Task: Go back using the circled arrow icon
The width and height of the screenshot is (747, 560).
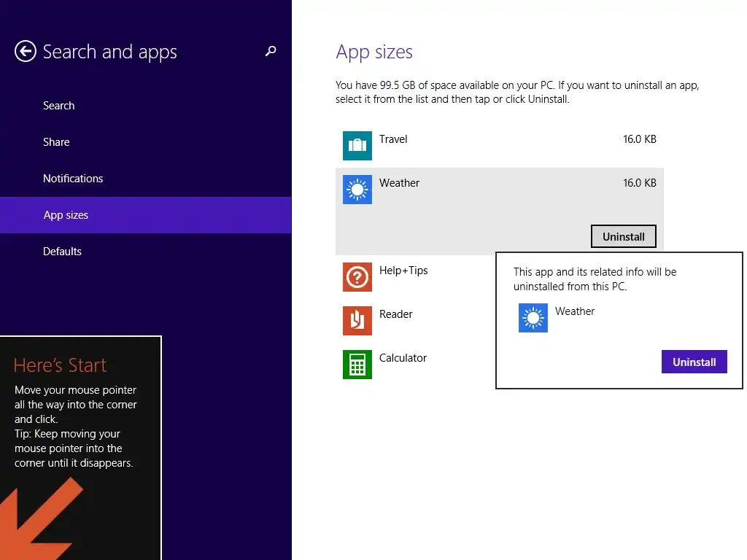Action: click(x=26, y=52)
